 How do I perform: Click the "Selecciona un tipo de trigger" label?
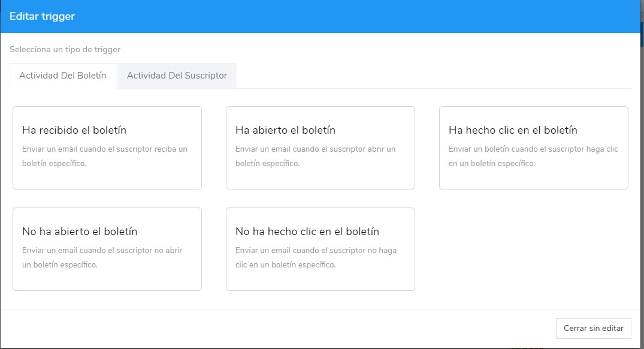coord(65,49)
